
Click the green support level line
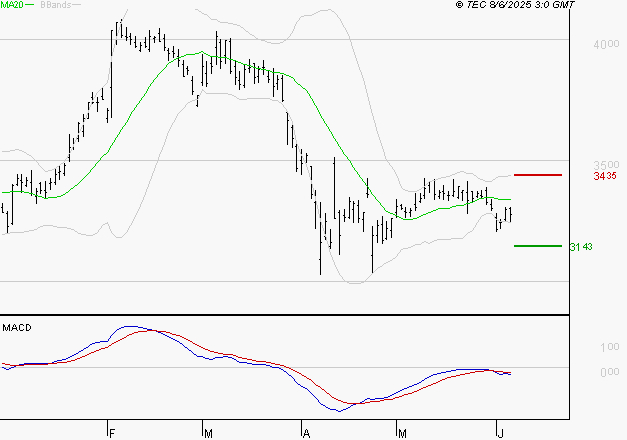(538, 246)
